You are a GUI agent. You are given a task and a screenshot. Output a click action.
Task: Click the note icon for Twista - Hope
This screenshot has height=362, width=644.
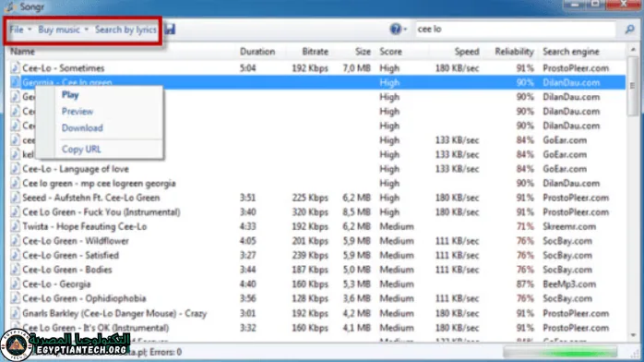pos(15,226)
